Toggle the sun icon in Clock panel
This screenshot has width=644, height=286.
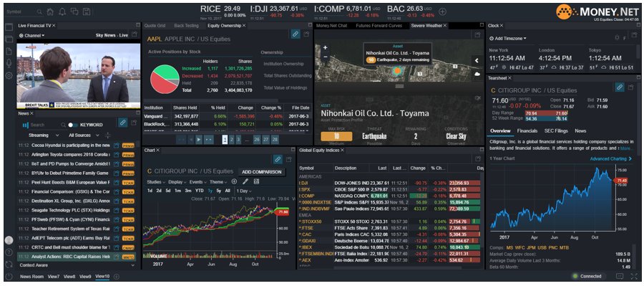pyautogui.click(x=617, y=38)
